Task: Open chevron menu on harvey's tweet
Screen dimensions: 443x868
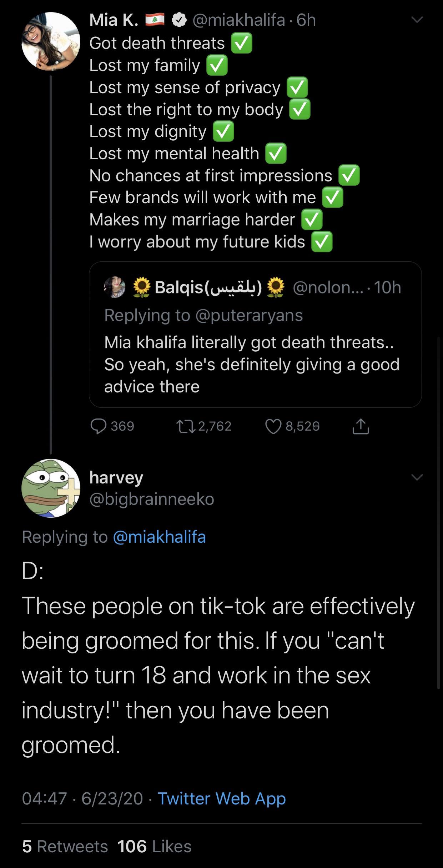Action: tap(416, 477)
